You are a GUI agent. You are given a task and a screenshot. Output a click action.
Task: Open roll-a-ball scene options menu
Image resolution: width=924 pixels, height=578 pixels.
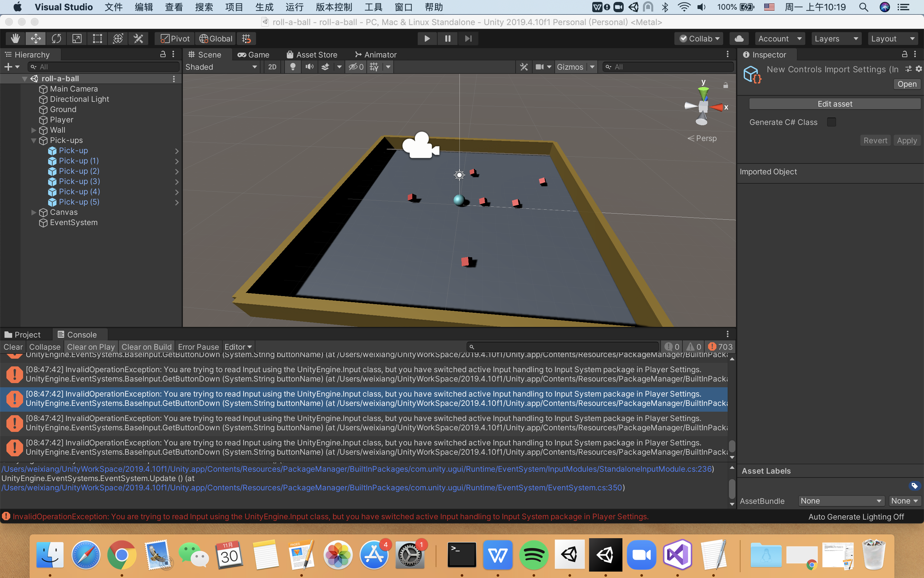click(x=174, y=79)
